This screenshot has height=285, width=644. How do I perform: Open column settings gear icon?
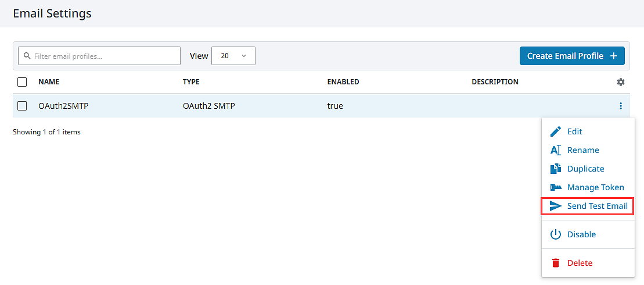[x=621, y=82]
